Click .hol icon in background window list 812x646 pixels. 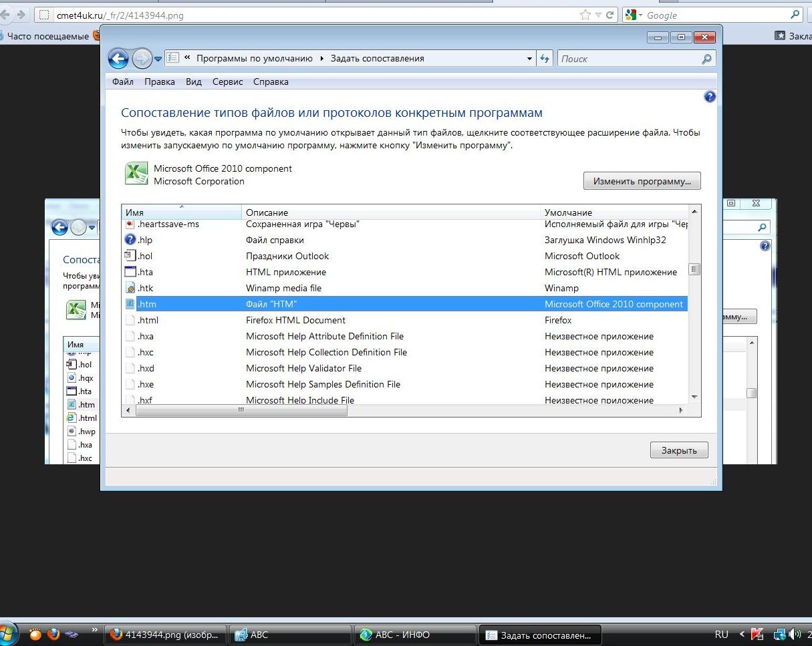pyautogui.click(x=71, y=365)
